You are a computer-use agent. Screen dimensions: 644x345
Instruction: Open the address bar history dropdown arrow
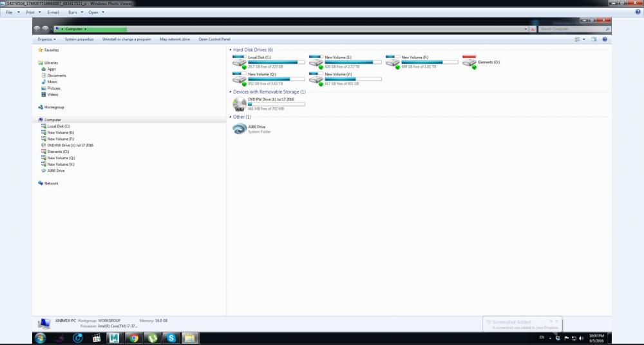pyautogui.click(x=526, y=29)
